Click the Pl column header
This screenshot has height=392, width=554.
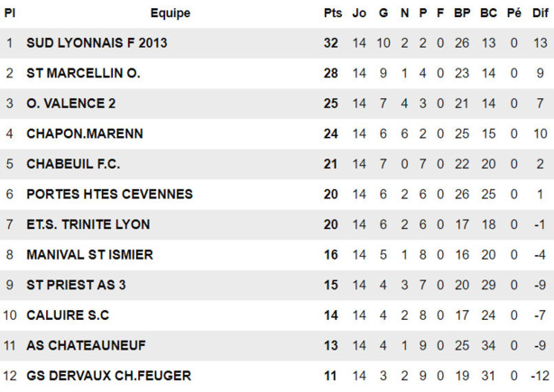(x=9, y=13)
